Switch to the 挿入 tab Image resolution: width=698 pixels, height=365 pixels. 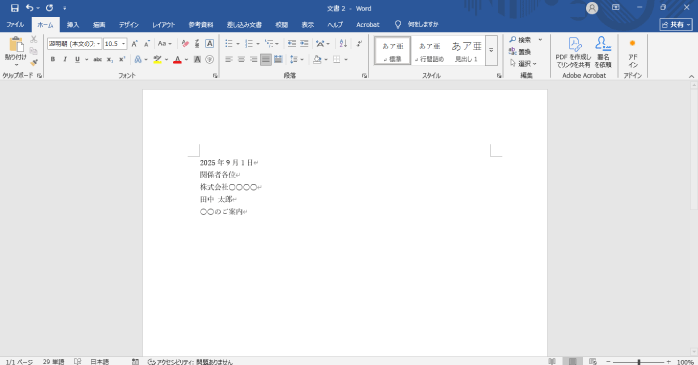(73, 25)
